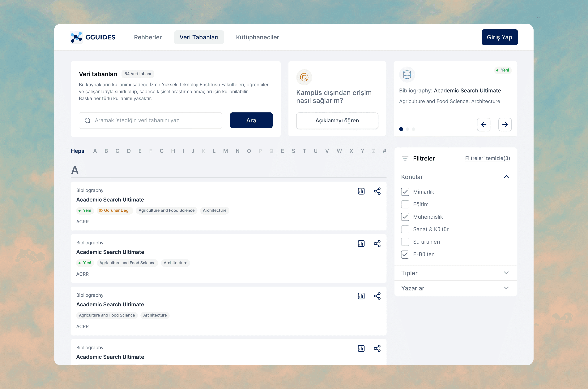This screenshot has width=588, height=389.
Task: Enable the Sanat & Kültür checkbox
Action: tap(405, 229)
